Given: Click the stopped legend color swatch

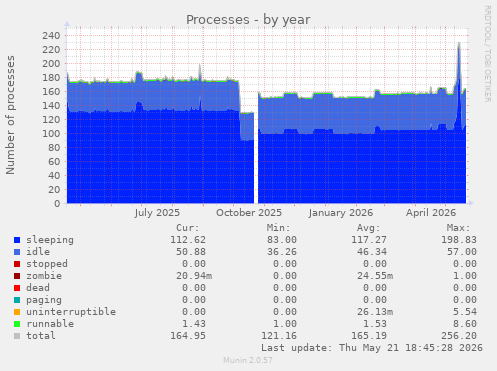Looking at the screenshot, I should pos(17,264).
